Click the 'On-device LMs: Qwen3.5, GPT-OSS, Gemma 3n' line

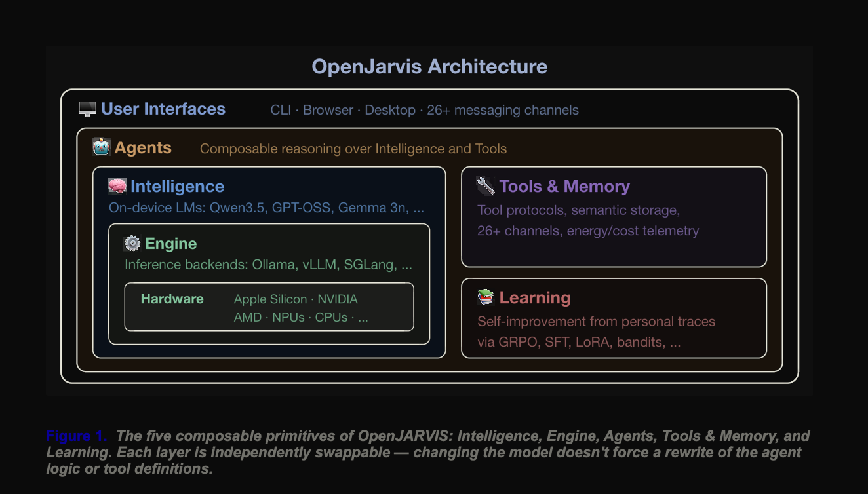pos(266,208)
